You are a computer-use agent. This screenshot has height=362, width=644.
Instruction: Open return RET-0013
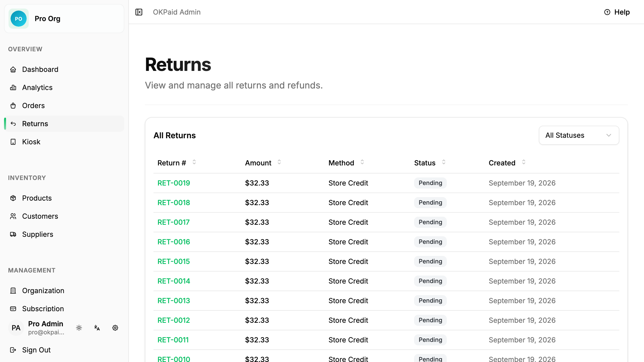click(x=174, y=301)
